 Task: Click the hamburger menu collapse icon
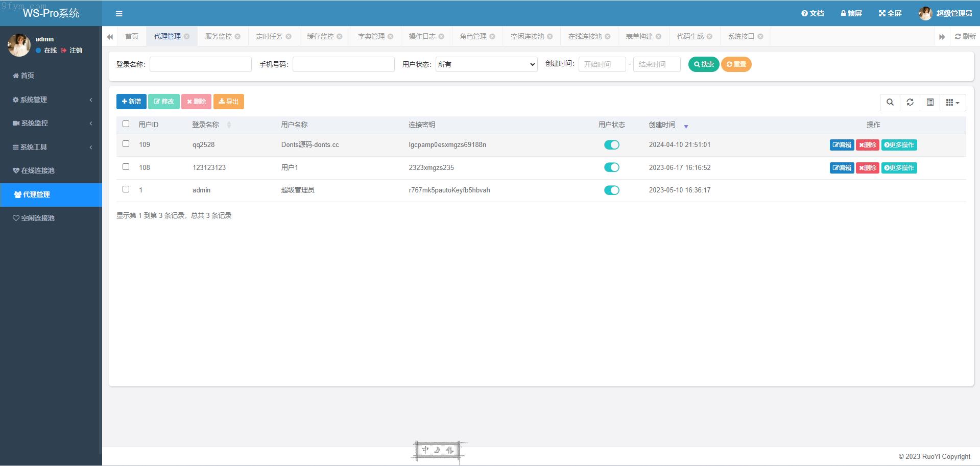(x=119, y=14)
